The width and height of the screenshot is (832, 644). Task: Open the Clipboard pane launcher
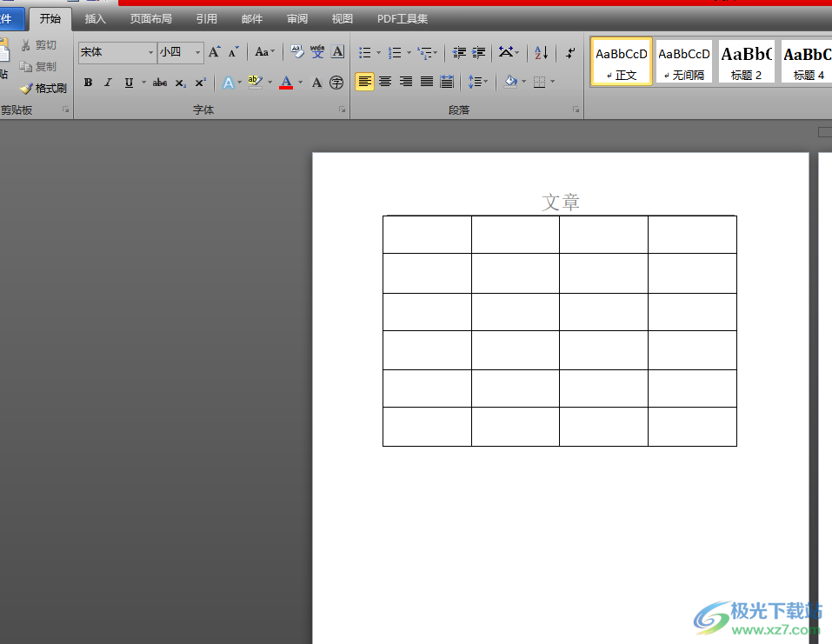click(66, 110)
